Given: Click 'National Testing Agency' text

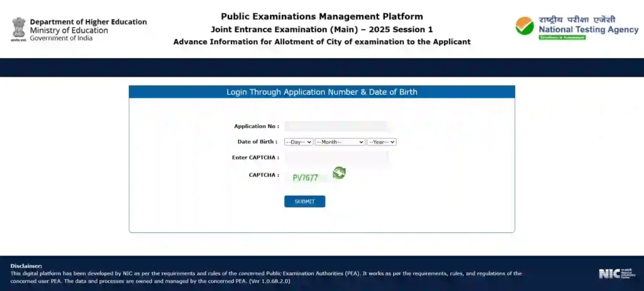Looking at the screenshot, I should pos(589,30).
